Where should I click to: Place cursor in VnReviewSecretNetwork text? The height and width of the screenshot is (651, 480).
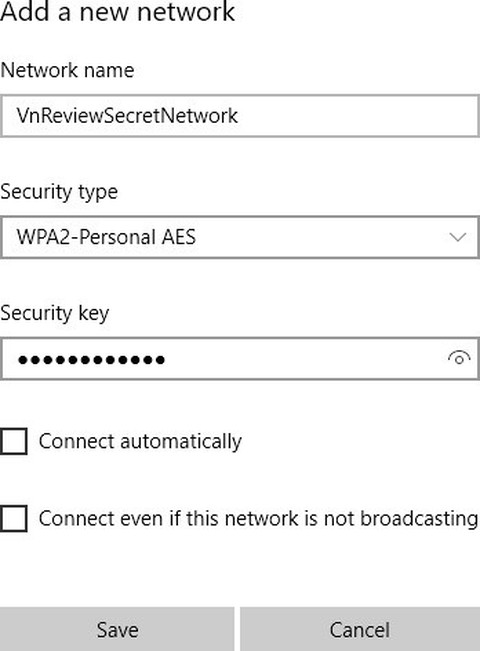click(x=127, y=116)
